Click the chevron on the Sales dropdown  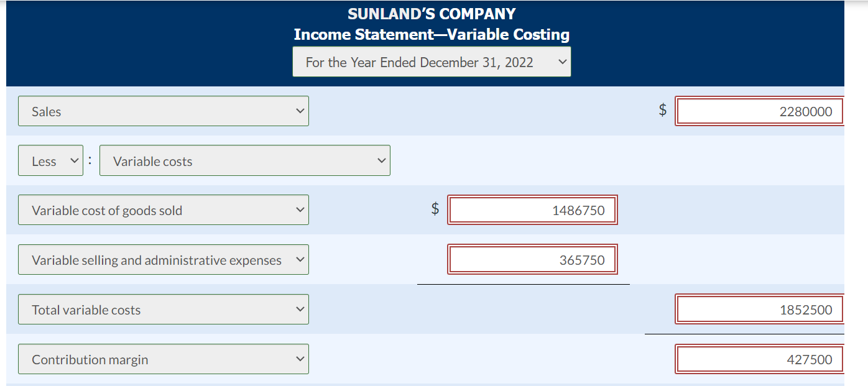[x=301, y=111]
